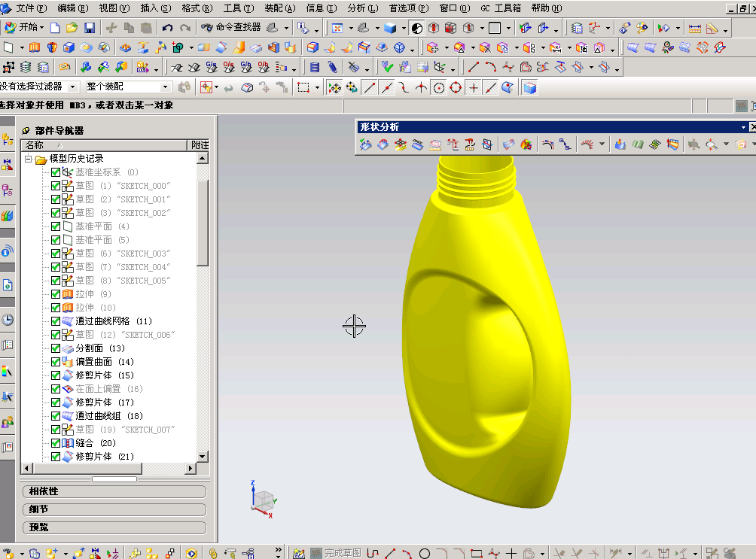Screen dimensions: 756x559
Task: Enable the quadrant point snap icon
Action: [x=456, y=88]
